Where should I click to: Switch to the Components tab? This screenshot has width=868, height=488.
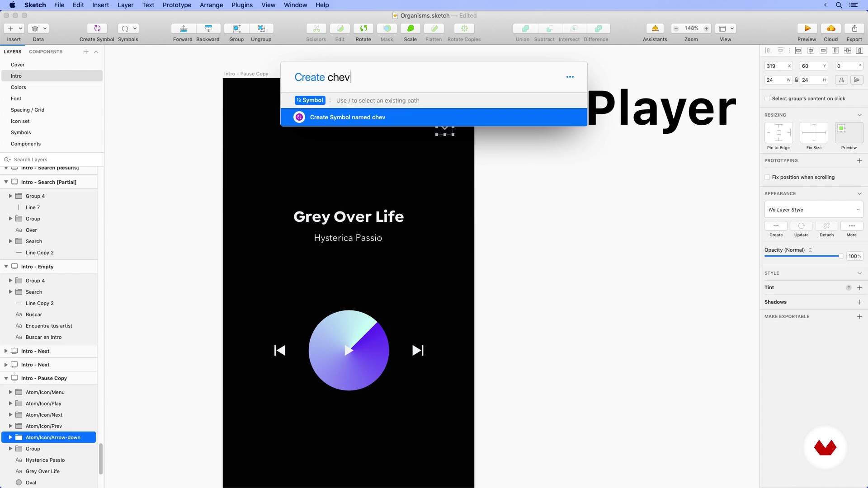pos(46,52)
